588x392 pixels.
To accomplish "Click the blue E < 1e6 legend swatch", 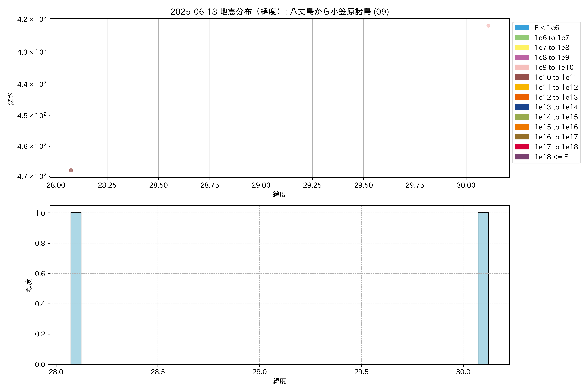I will pos(522,28).
